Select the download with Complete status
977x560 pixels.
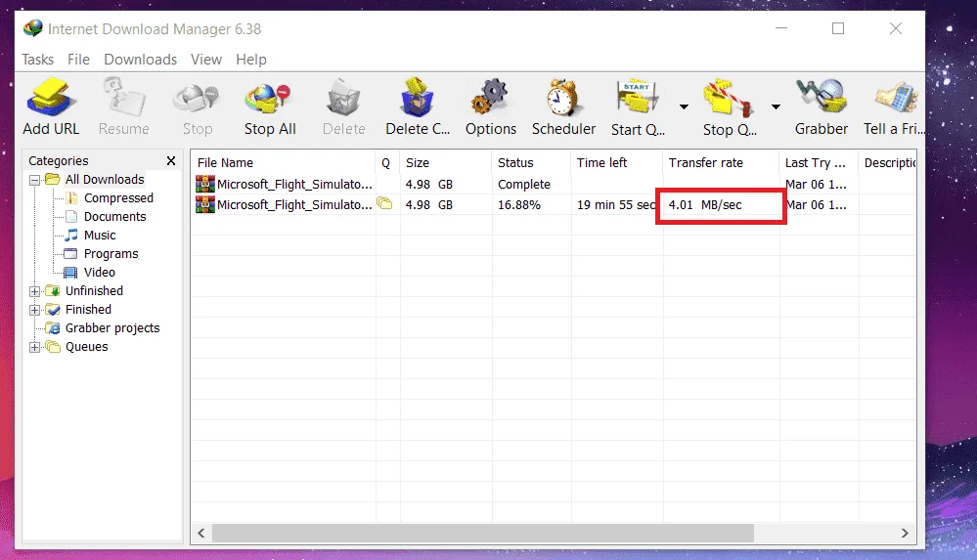(x=554, y=184)
